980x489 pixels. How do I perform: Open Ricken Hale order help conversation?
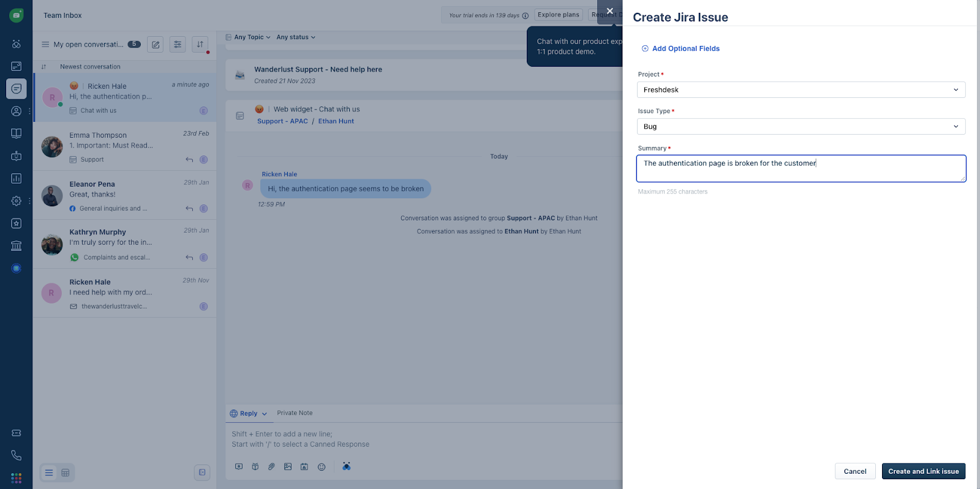125,293
